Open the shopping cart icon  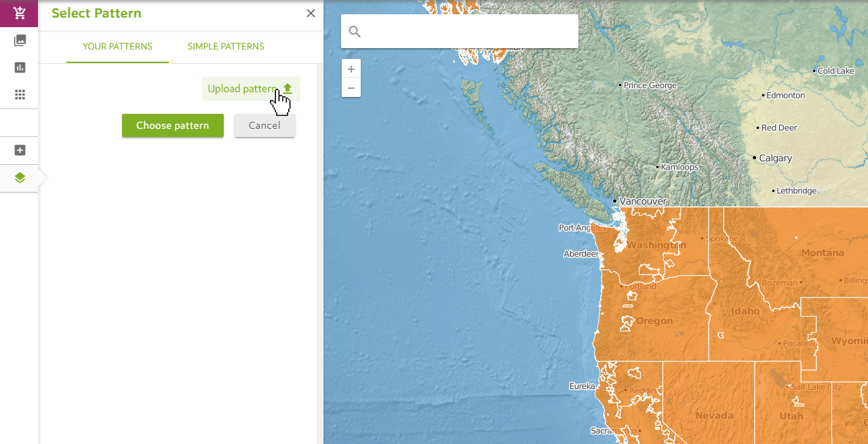[20, 13]
